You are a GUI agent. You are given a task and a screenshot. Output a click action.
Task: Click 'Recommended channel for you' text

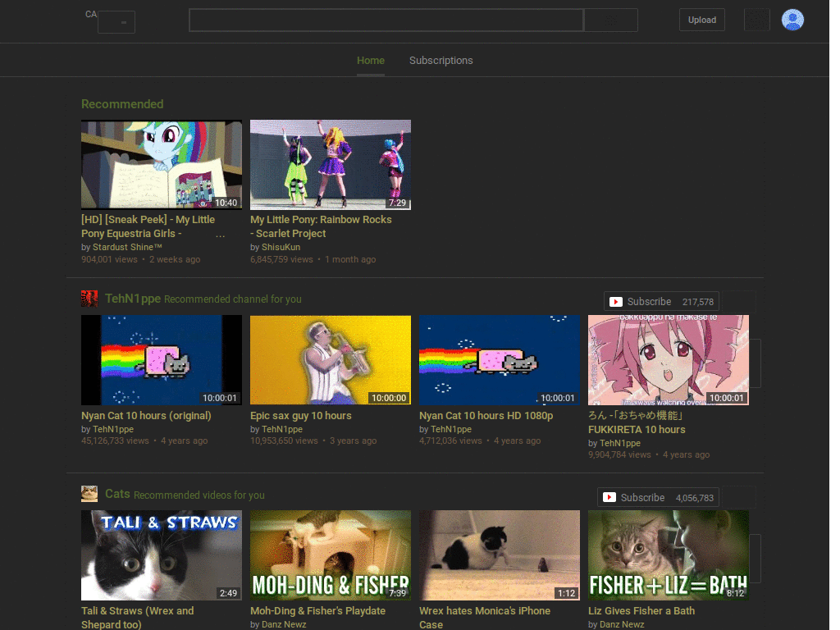coord(232,299)
